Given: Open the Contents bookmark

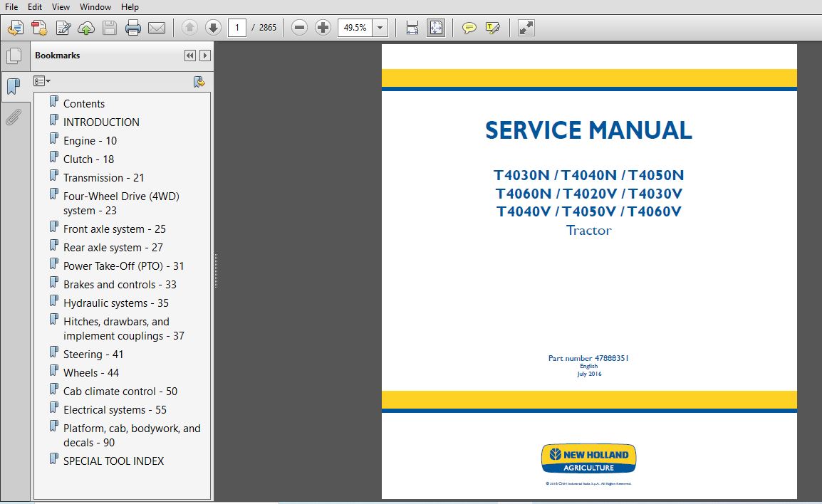Looking at the screenshot, I should 84,104.
